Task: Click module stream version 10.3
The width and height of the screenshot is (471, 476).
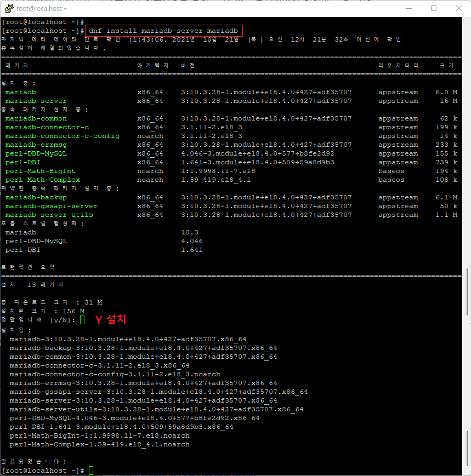Action: [x=190, y=233]
